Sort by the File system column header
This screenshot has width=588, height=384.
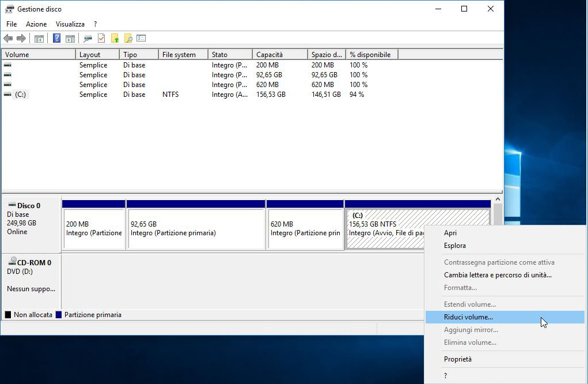(183, 54)
